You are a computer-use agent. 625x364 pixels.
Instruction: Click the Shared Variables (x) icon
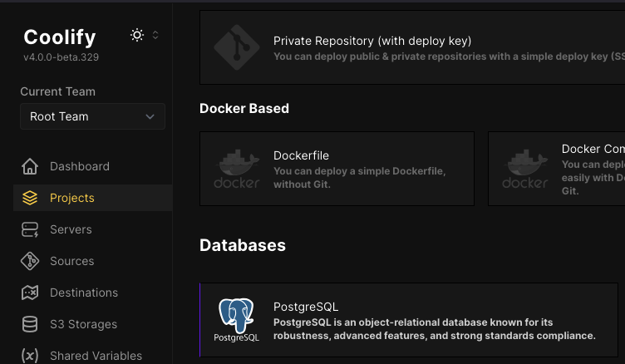[x=30, y=356]
